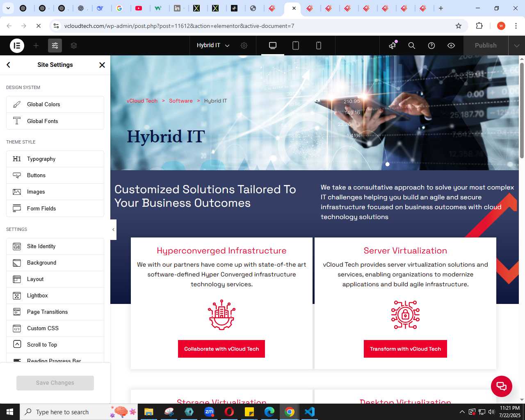This screenshot has height=420, width=525.
Task: Click the Windows Start button
Action: coord(10,412)
